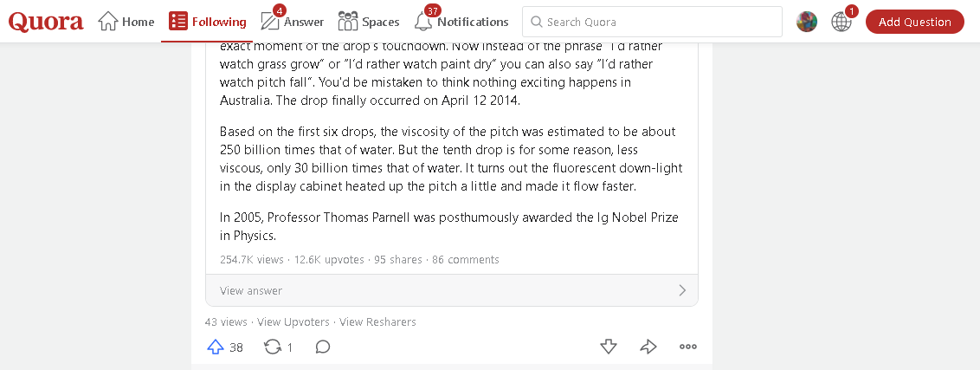980x370 pixels.
Task: Open the Notifications bell
Action: tap(461, 22)
